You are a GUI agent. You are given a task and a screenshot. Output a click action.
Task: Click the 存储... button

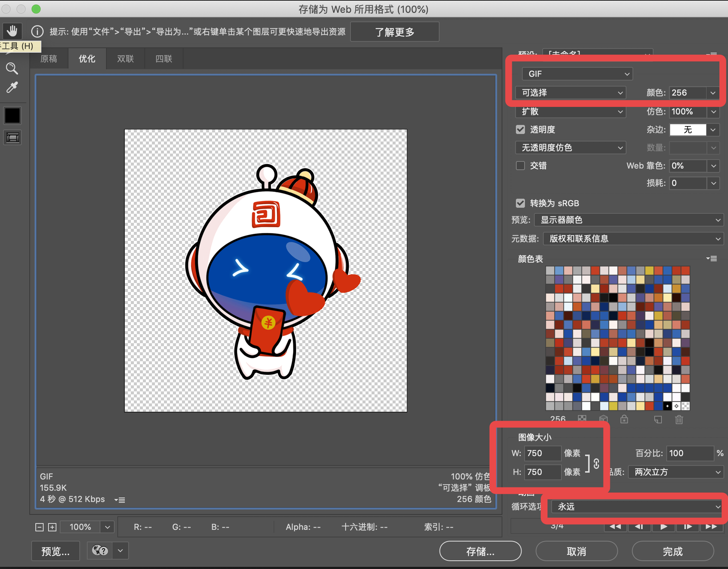click(480, 551)
